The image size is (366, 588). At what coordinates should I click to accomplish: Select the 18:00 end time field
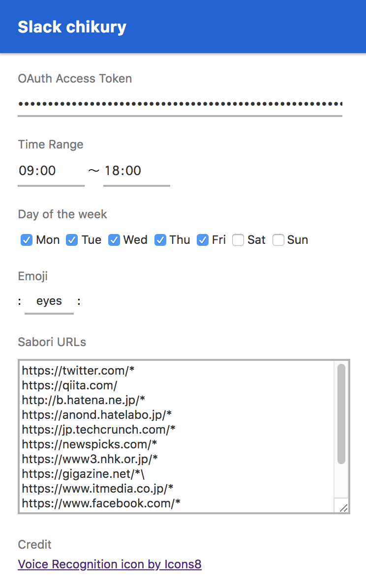pyautogui.click(x=137, y=172)
